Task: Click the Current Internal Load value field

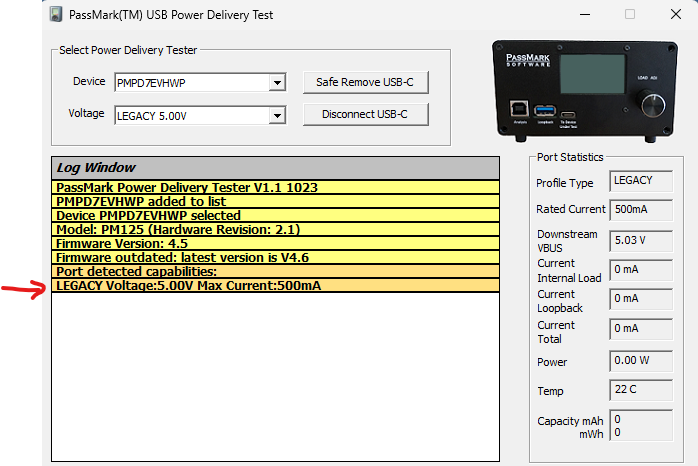Action: click(x=641, y=270)
